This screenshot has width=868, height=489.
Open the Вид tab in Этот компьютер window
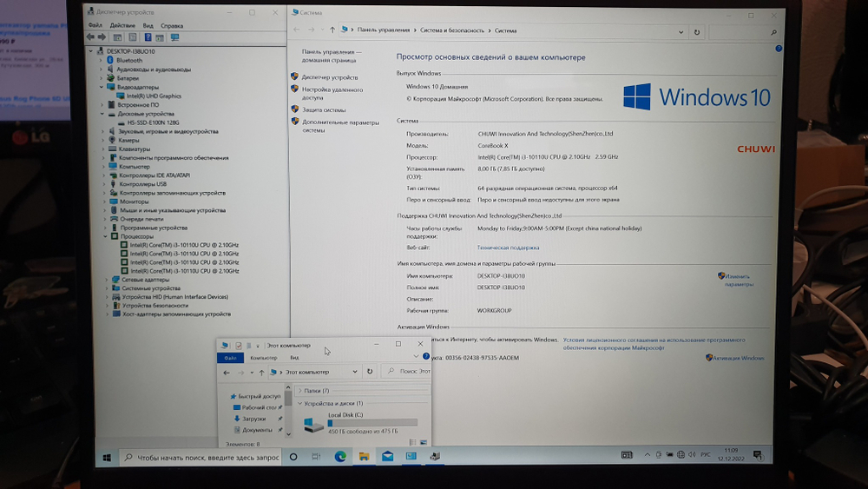[294, 358]
